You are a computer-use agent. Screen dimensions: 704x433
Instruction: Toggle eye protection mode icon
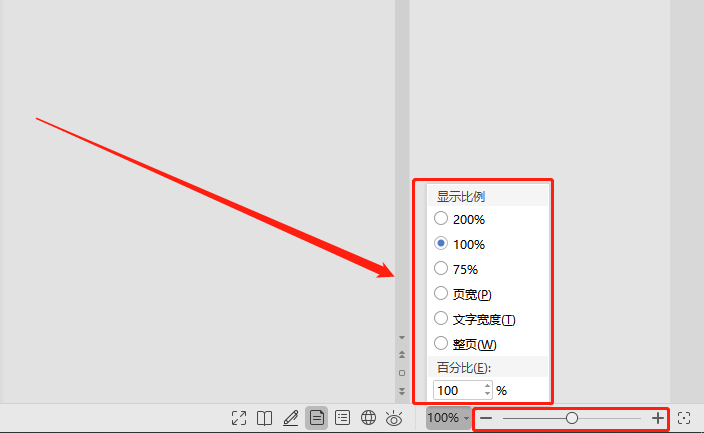point(394,418)
